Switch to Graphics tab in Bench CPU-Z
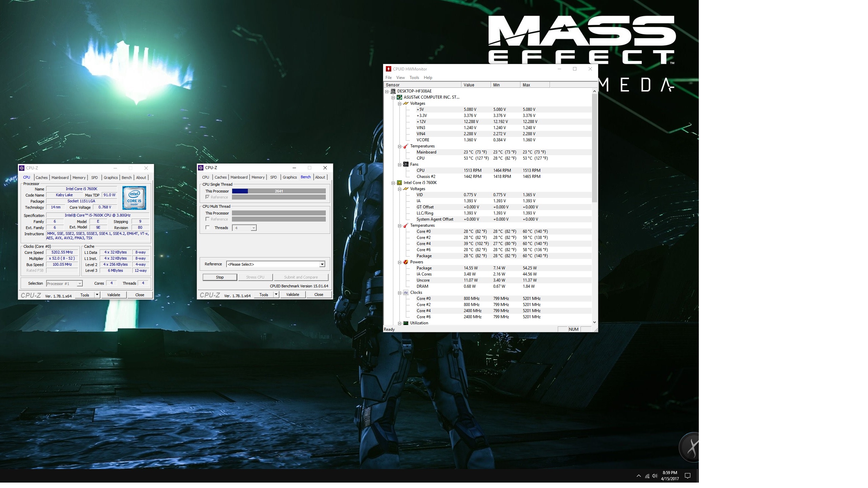The width and height of the screenshot is (868, 488). pos(290,177)
